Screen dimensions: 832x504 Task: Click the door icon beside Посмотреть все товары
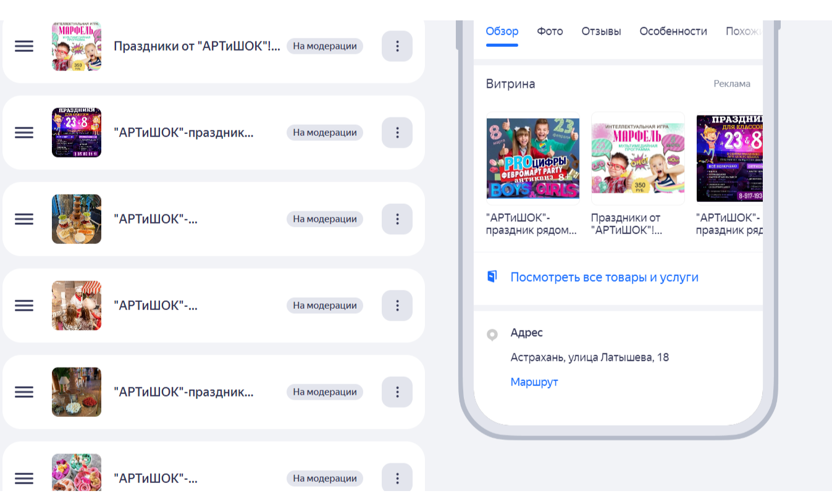pyautogui.click(x=492, y=277)
